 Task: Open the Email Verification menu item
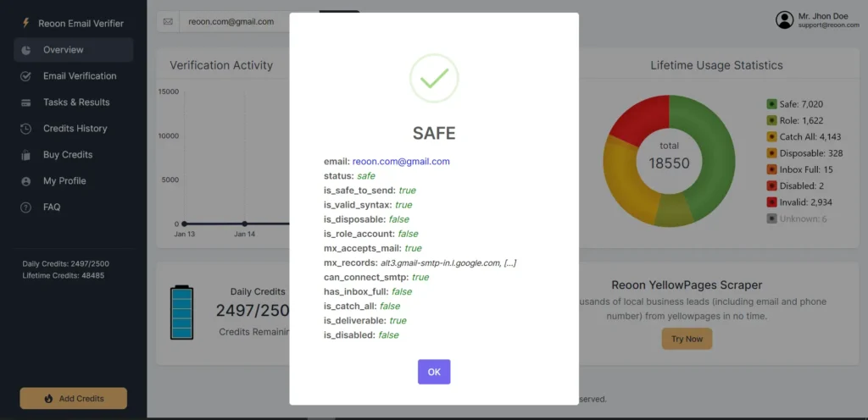(x=80, y=76)
